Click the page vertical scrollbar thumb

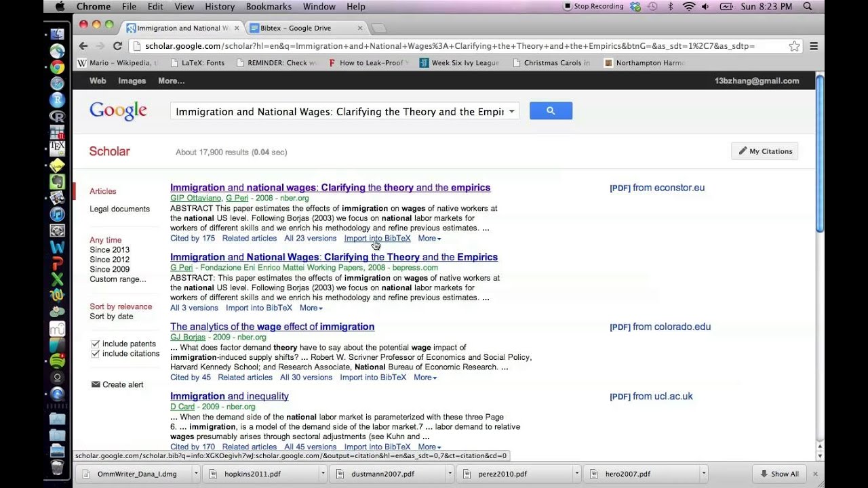[x=819, y=152]
